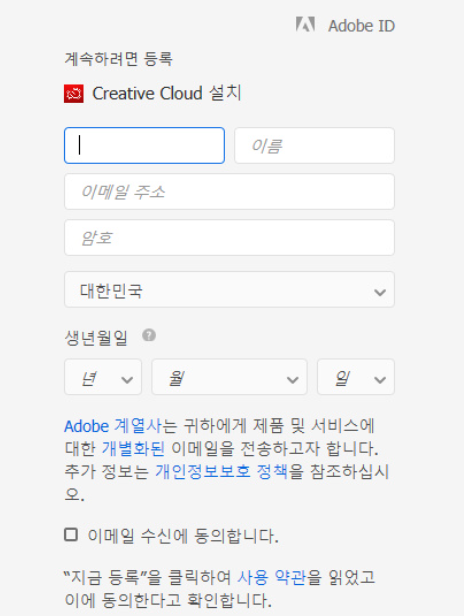
Task: Open the Adobe 계열사 link
Action: (112, 426)
